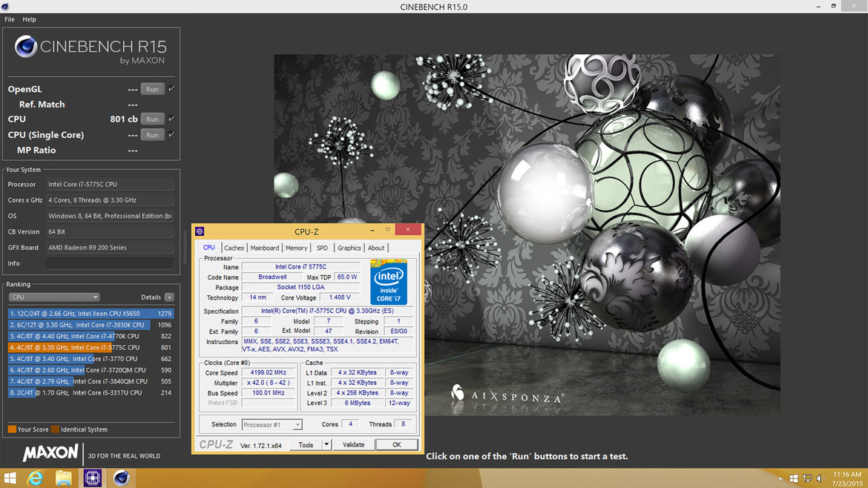Switch to CPU-Z taskbar icon

click(93, 478)
